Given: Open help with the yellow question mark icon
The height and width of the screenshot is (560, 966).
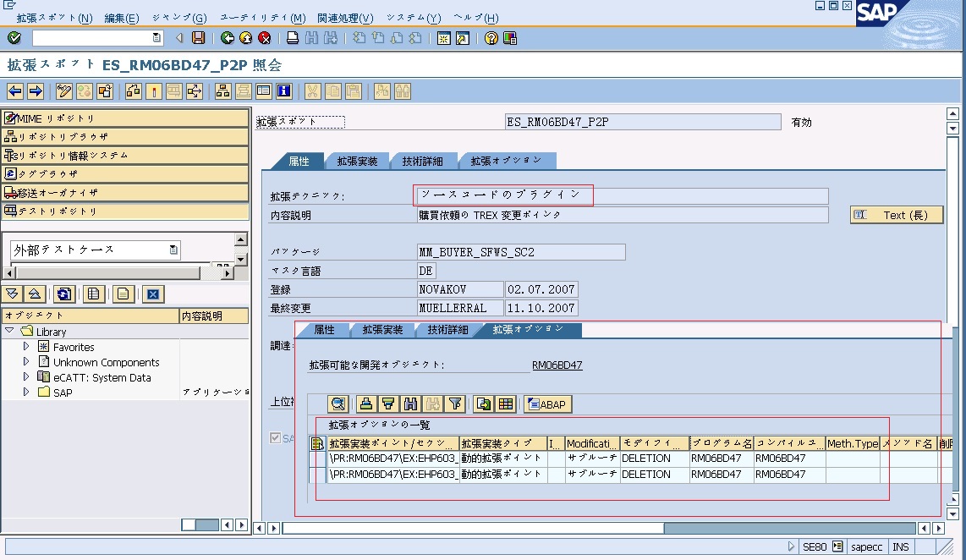Looking at the screenshot, I should point(491,38).
